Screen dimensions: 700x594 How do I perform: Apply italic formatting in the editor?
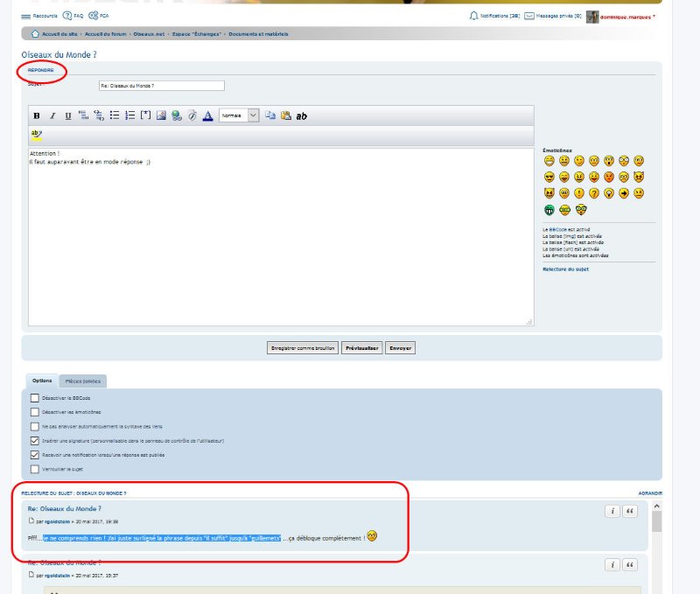[x=52, y=115]
